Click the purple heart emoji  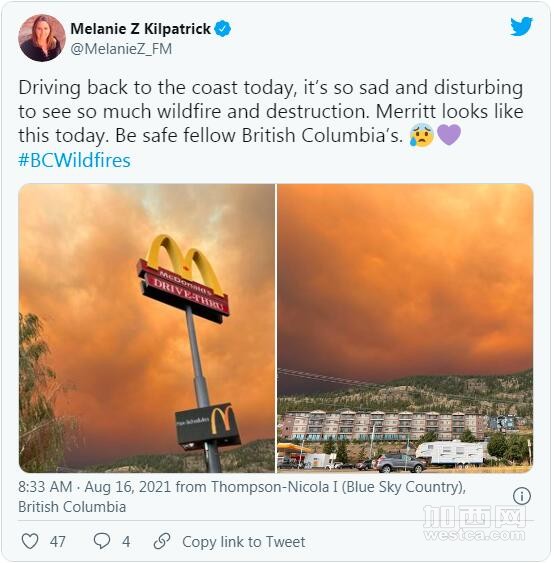coord(449,135)
